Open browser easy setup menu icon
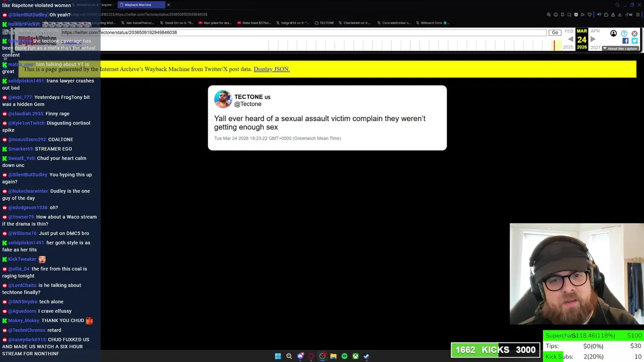Viewport: 644px width, 362px height. pyautogui.click(x=637, y=15)
